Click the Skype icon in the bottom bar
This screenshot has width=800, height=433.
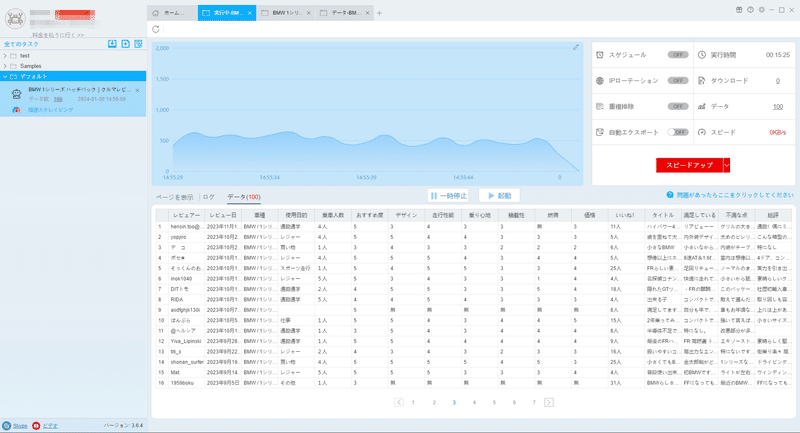tap(7, 425)
